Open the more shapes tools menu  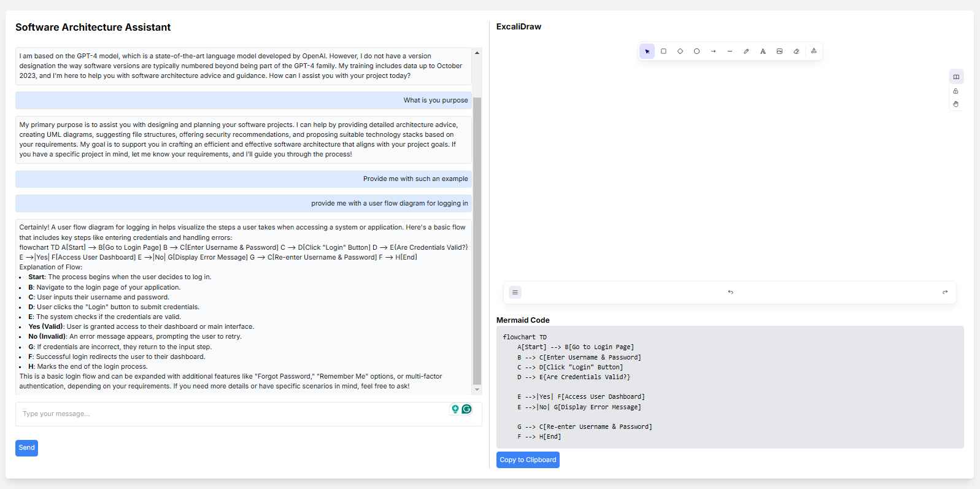coord(814,52)
